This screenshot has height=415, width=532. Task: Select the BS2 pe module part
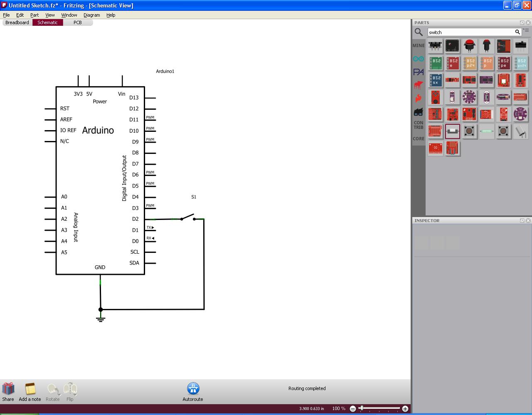point(504,63)
